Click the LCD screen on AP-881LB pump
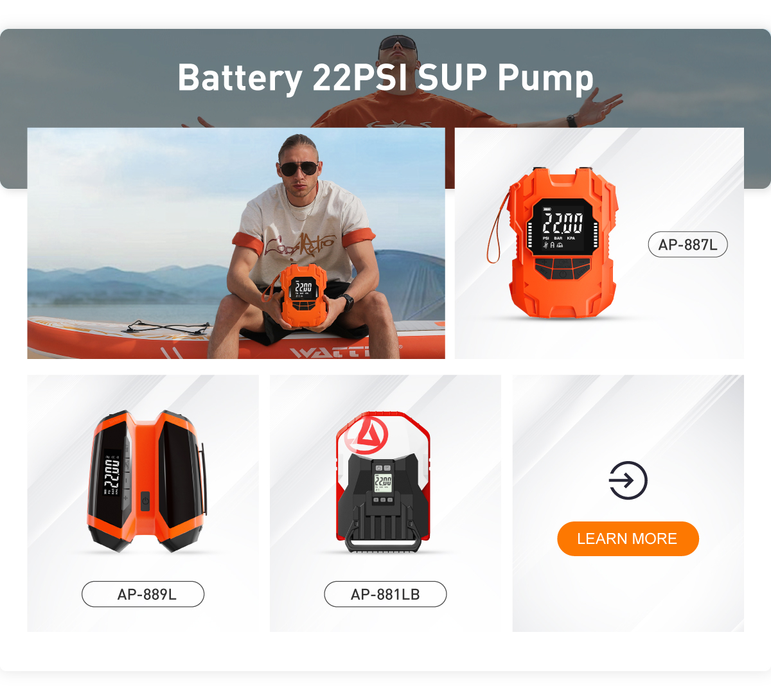 pos(383,482)
